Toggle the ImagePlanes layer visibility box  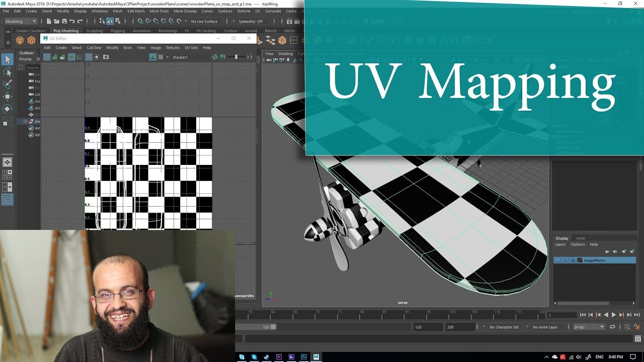[x=557, y=260]
